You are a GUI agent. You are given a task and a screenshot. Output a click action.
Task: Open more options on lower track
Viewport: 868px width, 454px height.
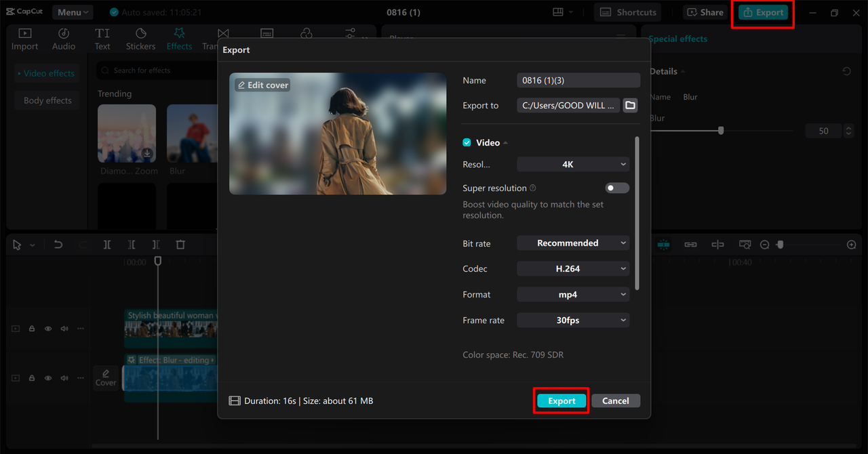[81, 378]
